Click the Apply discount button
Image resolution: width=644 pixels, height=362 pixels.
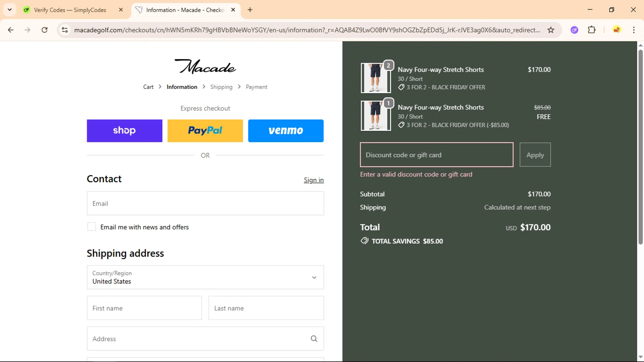pyautogui.click(x=535, y=155)
